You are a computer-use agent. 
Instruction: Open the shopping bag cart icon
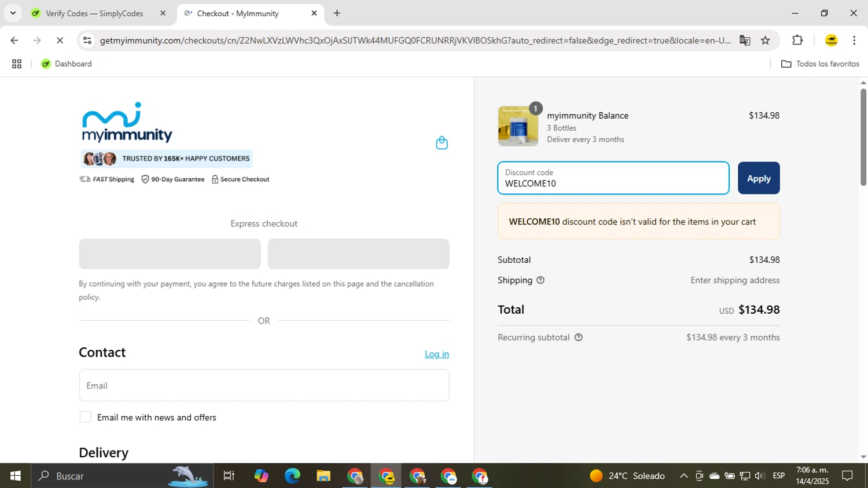coord(442,143)
